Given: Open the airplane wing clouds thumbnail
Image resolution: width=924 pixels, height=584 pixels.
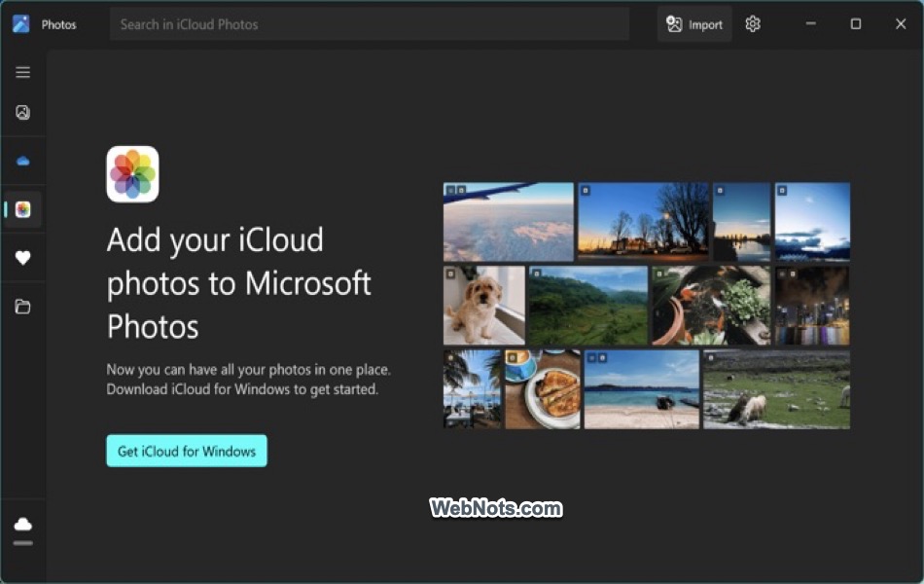Looking at the screenshot, I should (x=508, y=222).
